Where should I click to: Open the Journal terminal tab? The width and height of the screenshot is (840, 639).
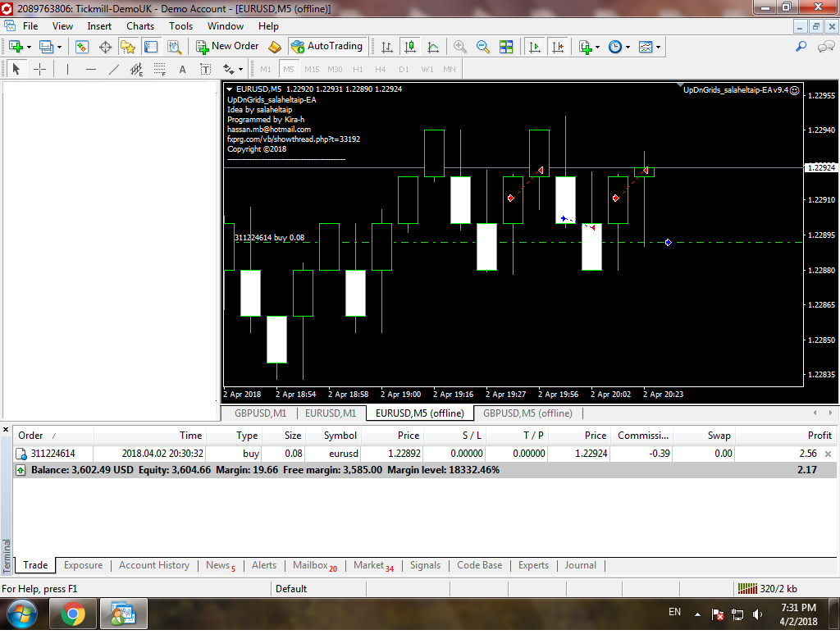click(x=580, y=565)
